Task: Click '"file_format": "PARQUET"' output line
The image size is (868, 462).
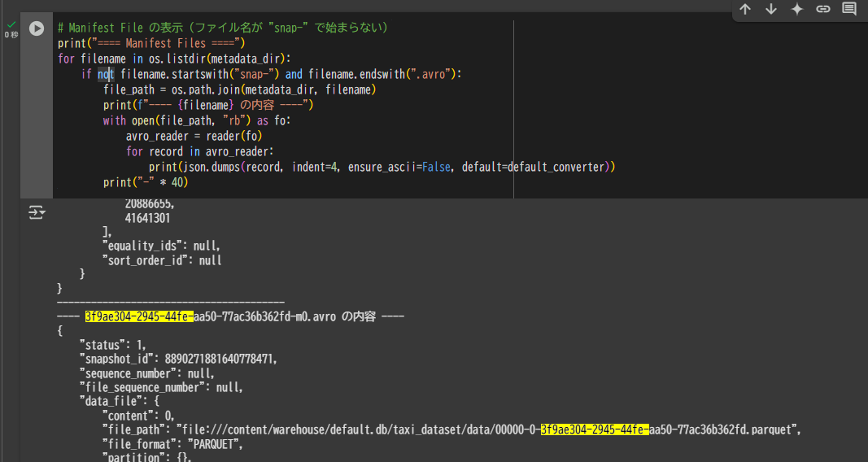Action: [172, 444]
